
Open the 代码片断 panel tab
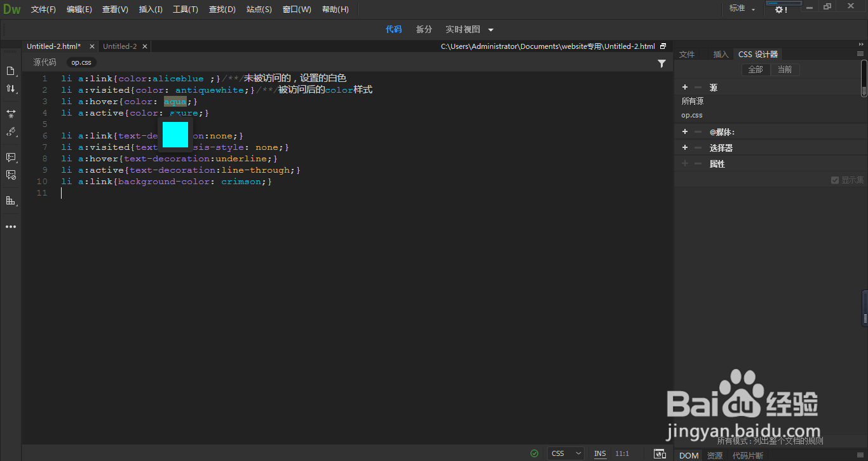coord(748,455)
